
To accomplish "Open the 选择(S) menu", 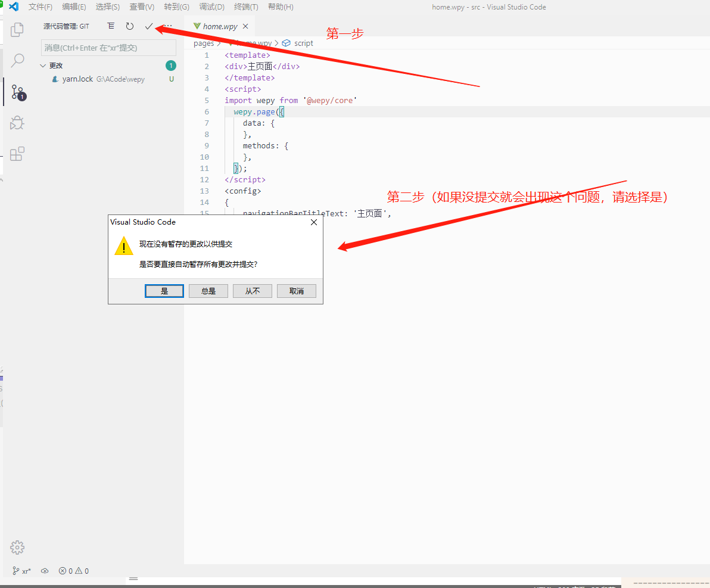I will (108, 7).
